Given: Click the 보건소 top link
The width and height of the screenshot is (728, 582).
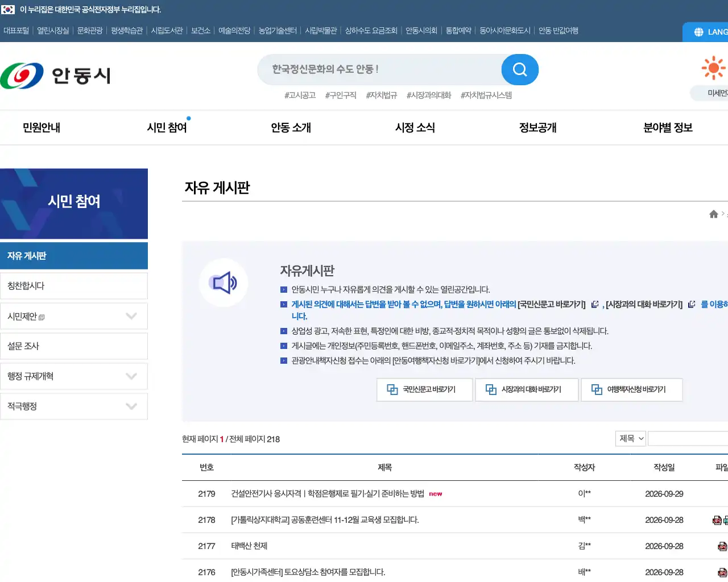Looking at the screenshot, I should pyautogui.click(x=201, y=31).
